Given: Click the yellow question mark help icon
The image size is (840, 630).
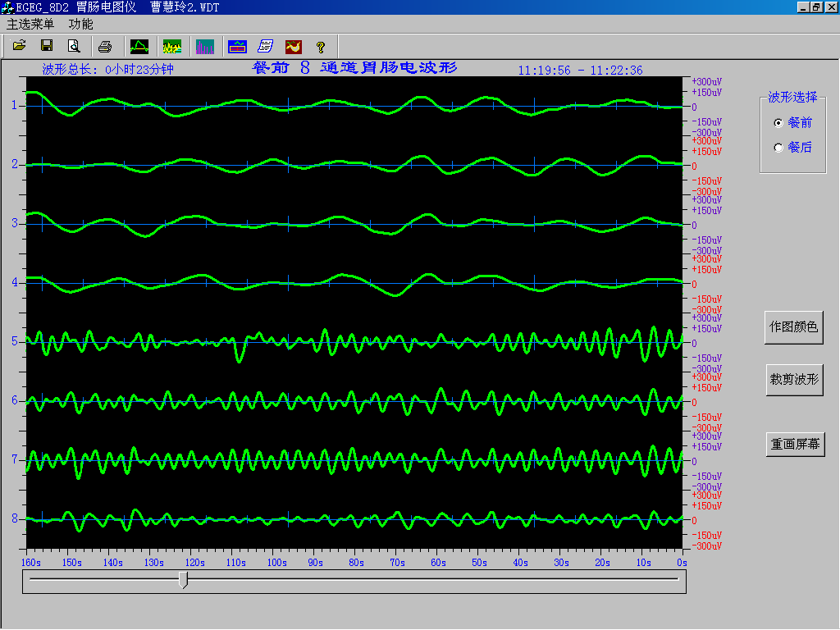Looking at the screenshot, I should pos(321,47).
